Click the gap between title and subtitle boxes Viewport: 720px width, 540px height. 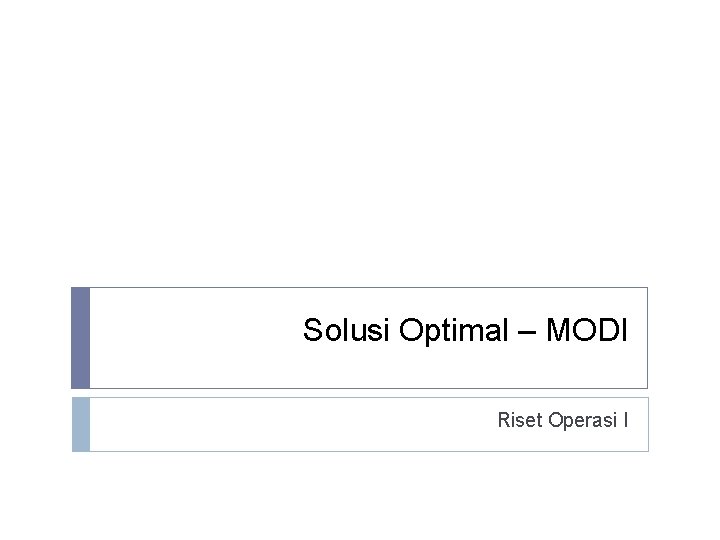[x=360, y=393]
